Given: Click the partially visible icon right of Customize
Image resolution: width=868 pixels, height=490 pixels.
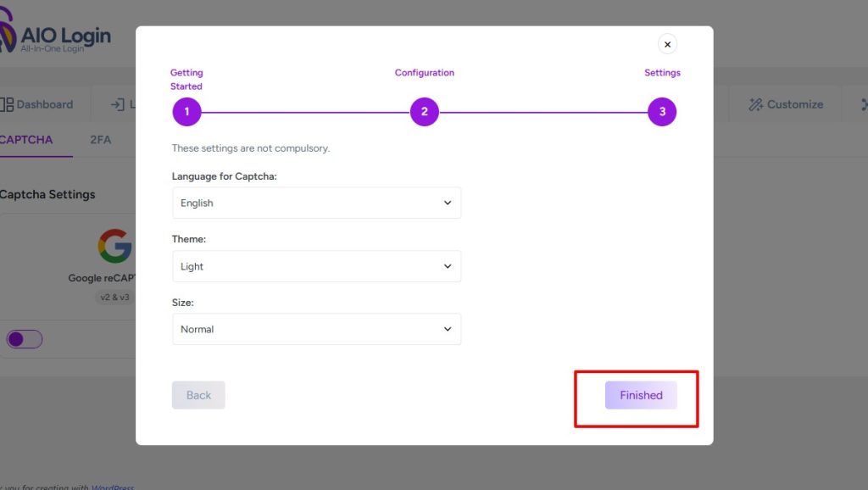Looking at the screenshot, I should [x=864, y=105].
